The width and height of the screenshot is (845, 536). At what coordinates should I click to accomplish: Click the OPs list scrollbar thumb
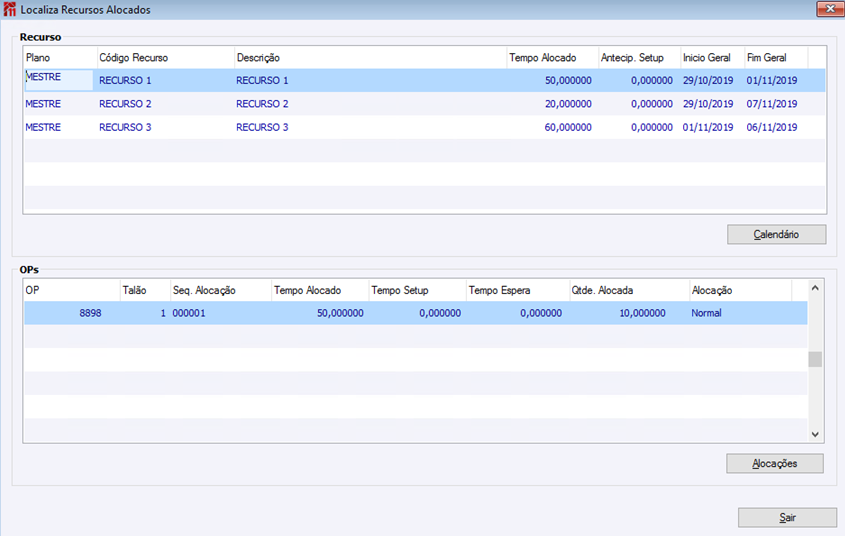[815, 359]
